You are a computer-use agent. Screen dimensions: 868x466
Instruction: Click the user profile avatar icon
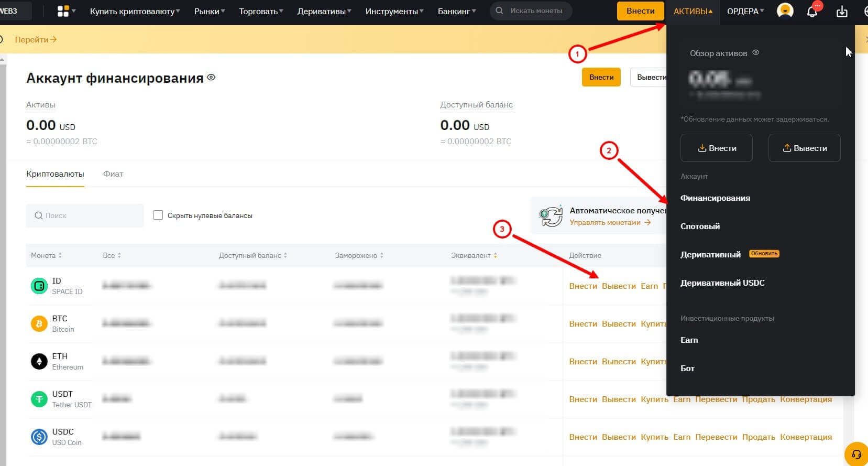(x=785, y=11)
